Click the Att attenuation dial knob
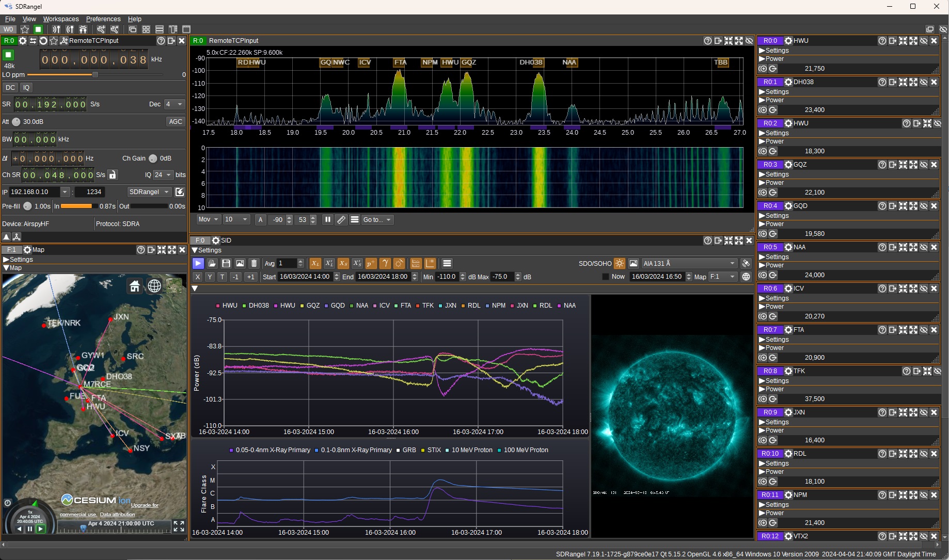Screen dimensions: 949x560 pos(16,122)
